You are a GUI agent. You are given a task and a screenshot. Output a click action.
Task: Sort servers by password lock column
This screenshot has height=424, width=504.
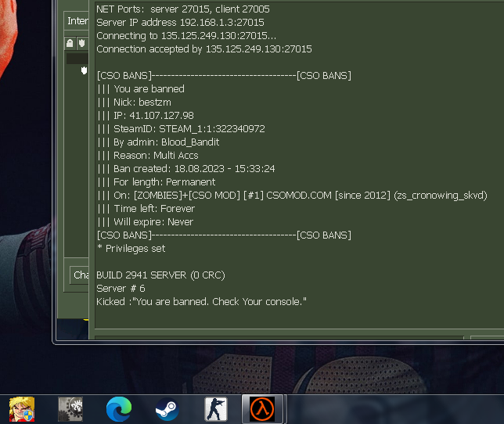tap(70, 43)
